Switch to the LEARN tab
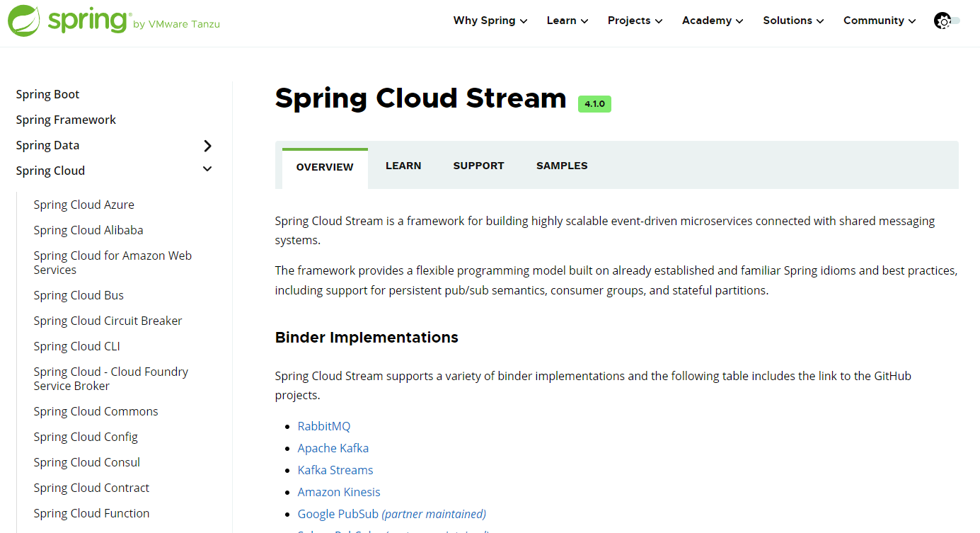The width and height of the screenshot is (980, 533). [403, 166]
